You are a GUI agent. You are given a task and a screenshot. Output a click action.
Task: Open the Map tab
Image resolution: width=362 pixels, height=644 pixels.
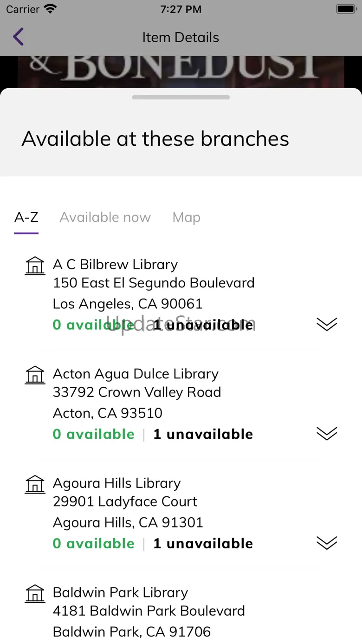point(186,217)
